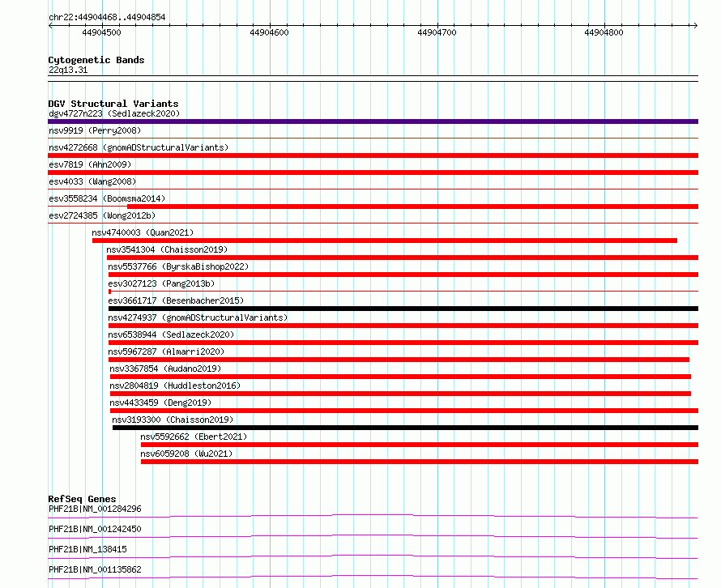
Task: Open nsv9919 (Perry2008) variant label
Action: (x=95, y=130)
